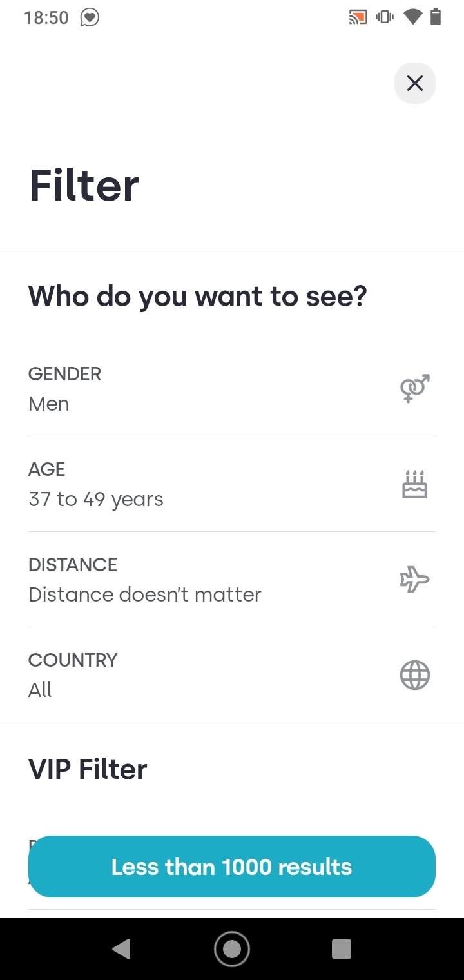This screenshot has width=464, height=980.
Task: Open the COUNTRY selection row
Action: point(232,675)
